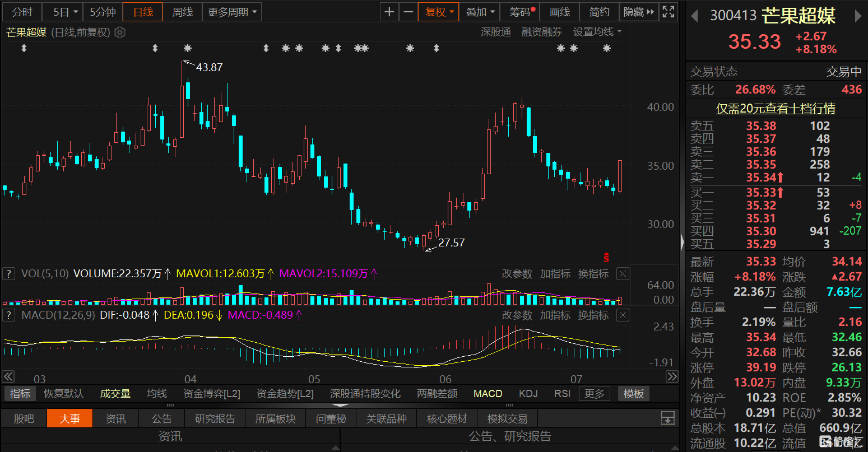Click the last event marker at chart right
Screen dimensions: 868x452
click(x=607, y=49)
